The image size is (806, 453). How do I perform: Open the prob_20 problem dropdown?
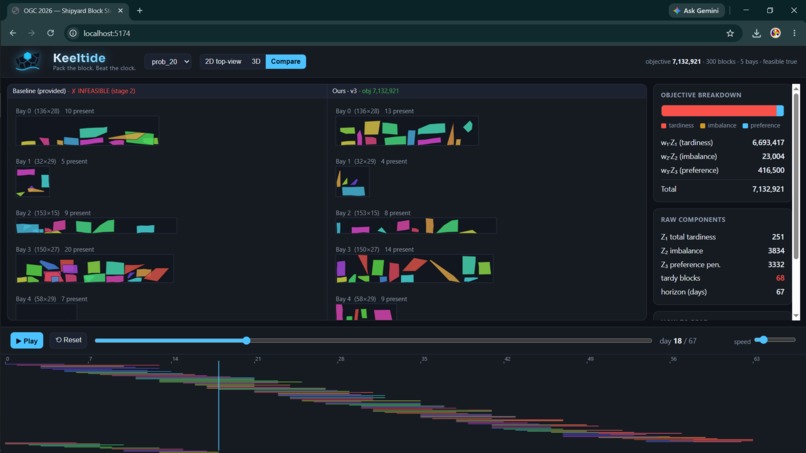[168, 62]
